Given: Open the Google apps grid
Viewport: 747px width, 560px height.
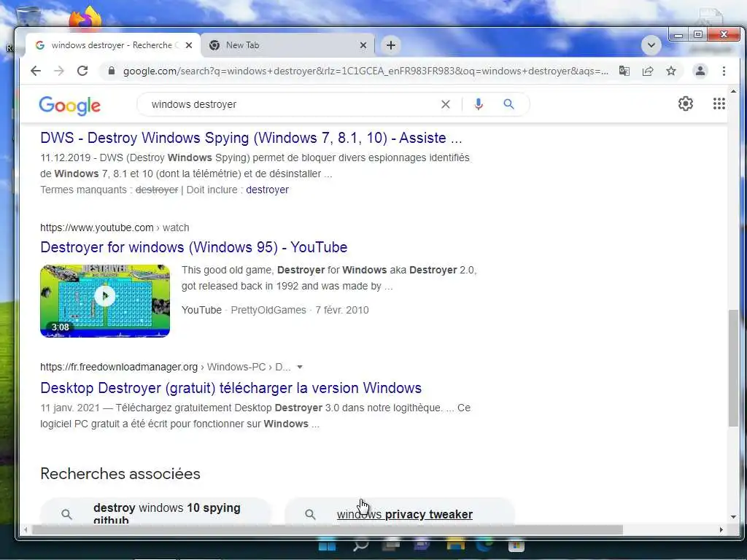Looking at the screenshot, I should click(719, 104).
